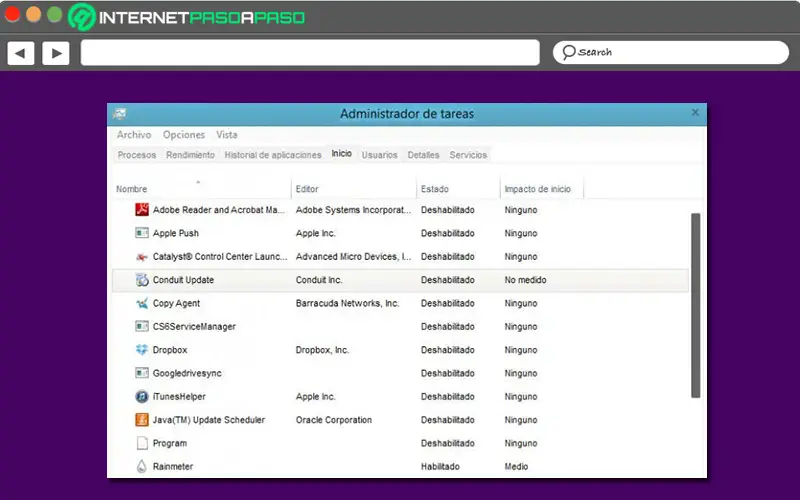Click the 'Medio' impact value
This screenshot has height=500, width=800.
coord(516,466)
